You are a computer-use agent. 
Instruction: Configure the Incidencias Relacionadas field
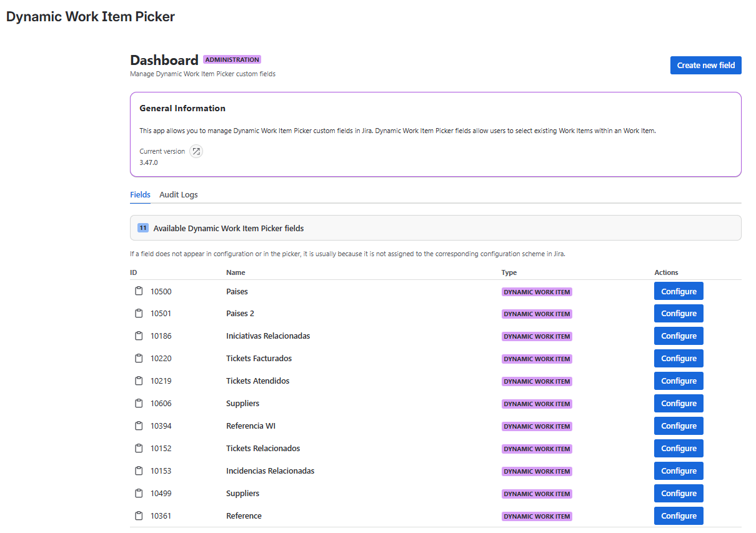[679, 471]
